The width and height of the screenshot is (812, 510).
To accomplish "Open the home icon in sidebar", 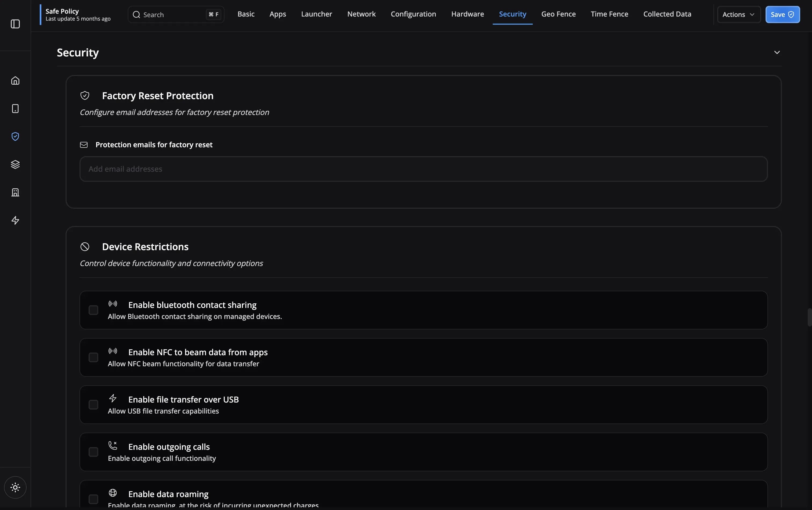I will (x=15, y=81).
